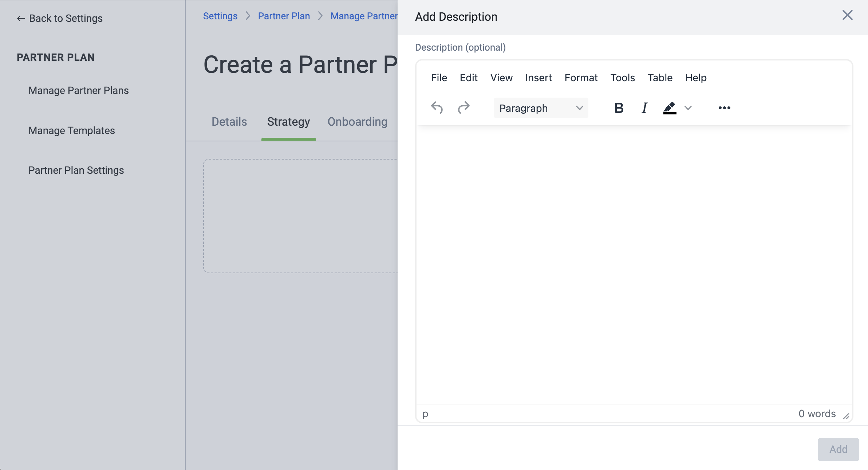868x470 pixels.
Task: Go Back to Settings
Action: 60,18
